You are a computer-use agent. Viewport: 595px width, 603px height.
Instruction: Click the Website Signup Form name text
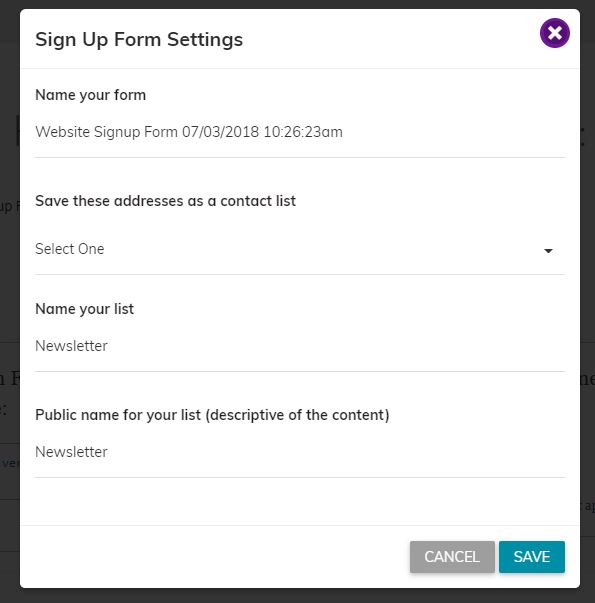pos(189,132)
